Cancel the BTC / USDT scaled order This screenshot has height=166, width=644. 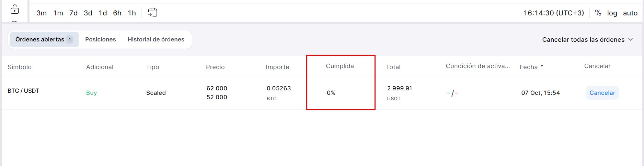602,93
